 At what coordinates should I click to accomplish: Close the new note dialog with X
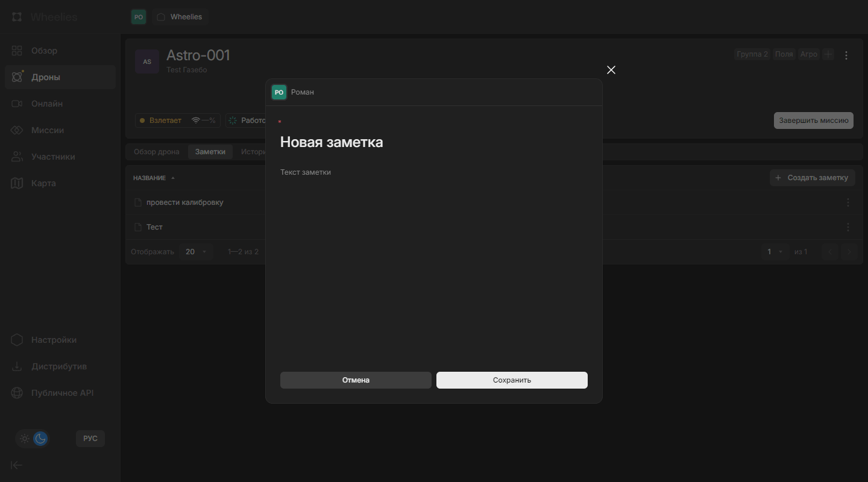pyautogui.click(x=611, y=70)
